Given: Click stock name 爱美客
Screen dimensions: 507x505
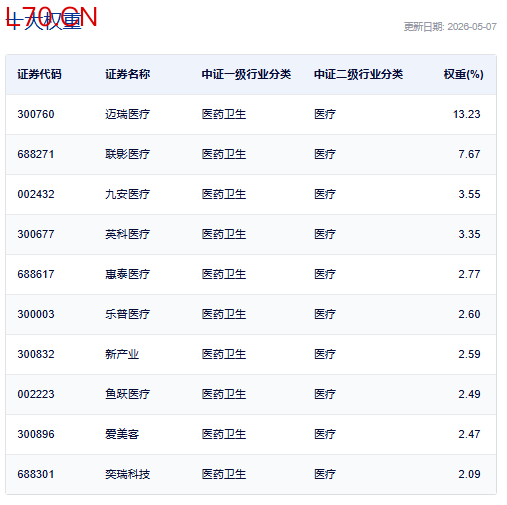Looking at the screenshot, I should point(122,434).
